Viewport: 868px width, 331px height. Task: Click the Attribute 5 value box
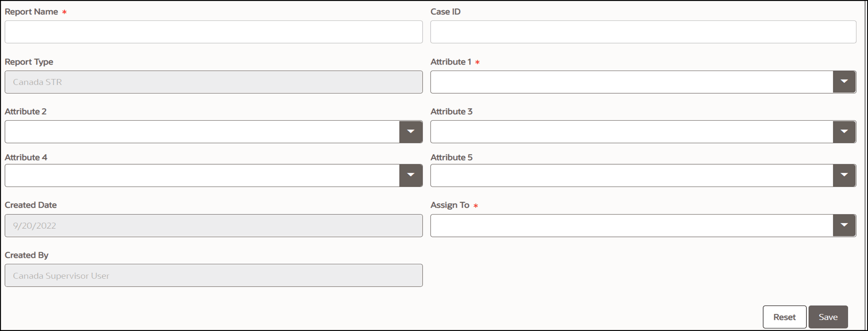625,175
